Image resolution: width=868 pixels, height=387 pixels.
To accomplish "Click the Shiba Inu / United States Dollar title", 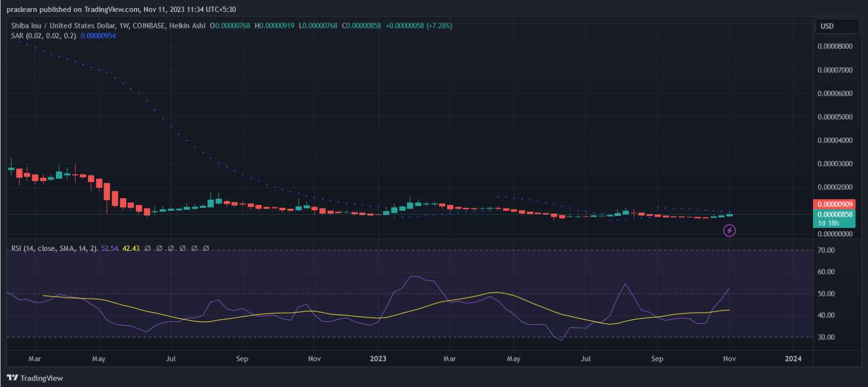I will pyautogui.click(x=63, y=26).
